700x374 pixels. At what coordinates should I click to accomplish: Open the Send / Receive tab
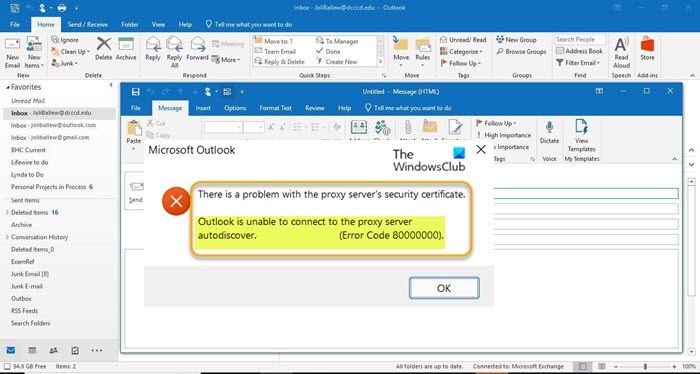88,25
